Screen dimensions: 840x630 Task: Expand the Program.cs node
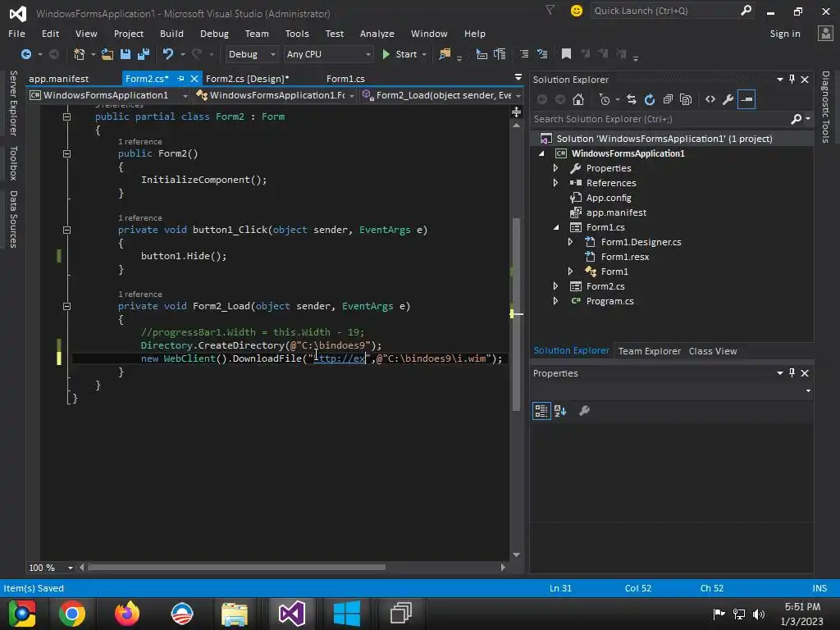[x=555, y=301]
